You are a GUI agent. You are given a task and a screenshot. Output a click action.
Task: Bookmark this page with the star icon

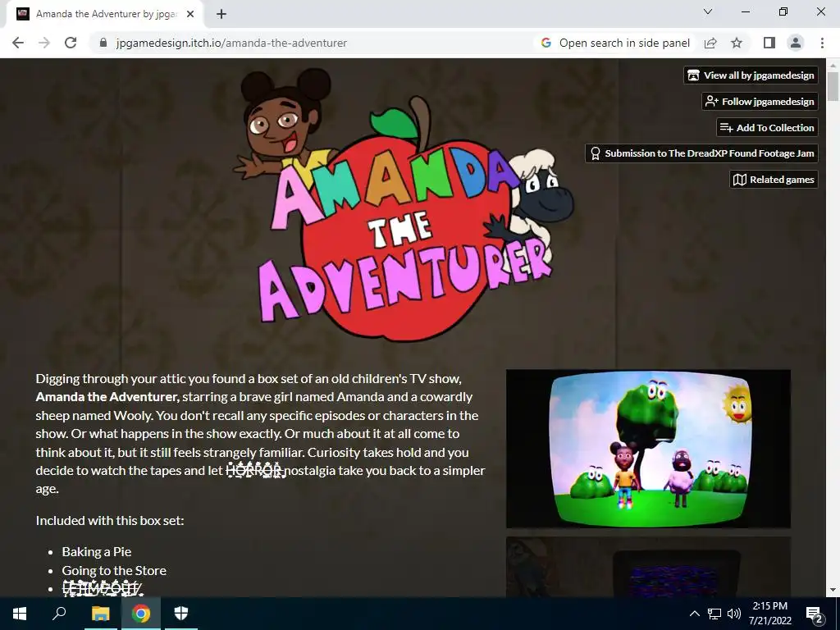pyautogui.click(x=737, y=43)
